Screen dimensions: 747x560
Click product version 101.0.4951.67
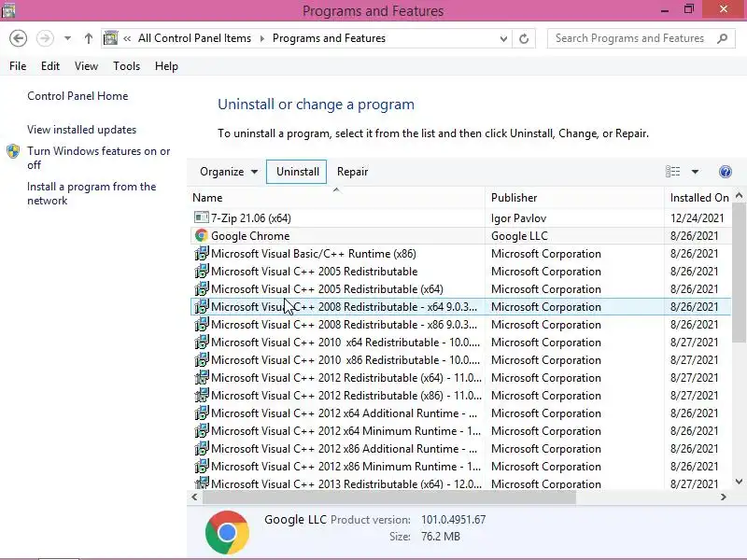point(453,520)
